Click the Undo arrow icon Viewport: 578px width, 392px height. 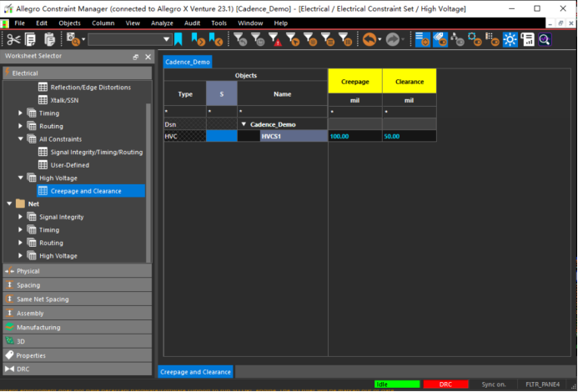pos(369,39)
